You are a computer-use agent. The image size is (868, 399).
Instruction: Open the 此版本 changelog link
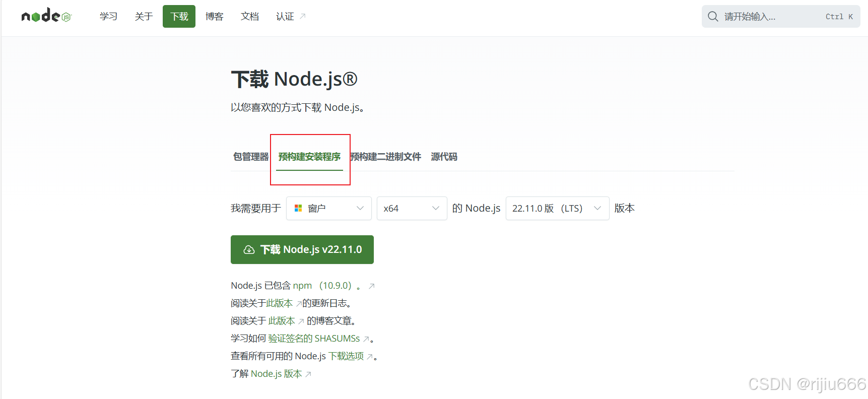(280, 303)
